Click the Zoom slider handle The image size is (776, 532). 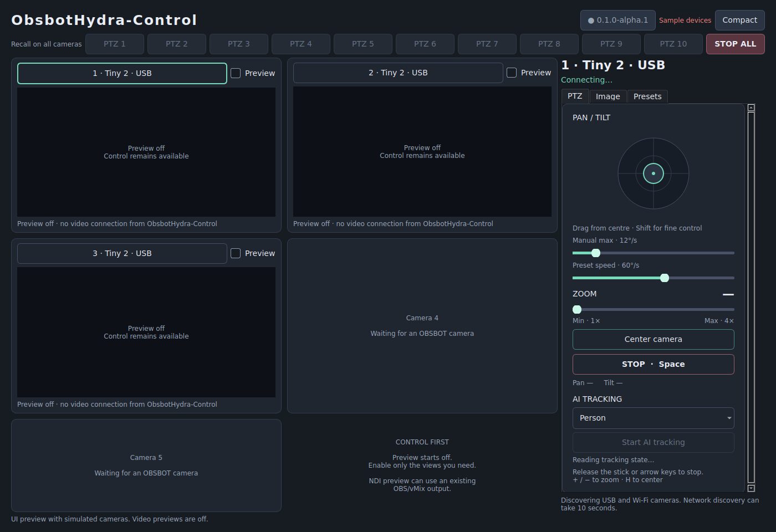(x=577, y=309)
